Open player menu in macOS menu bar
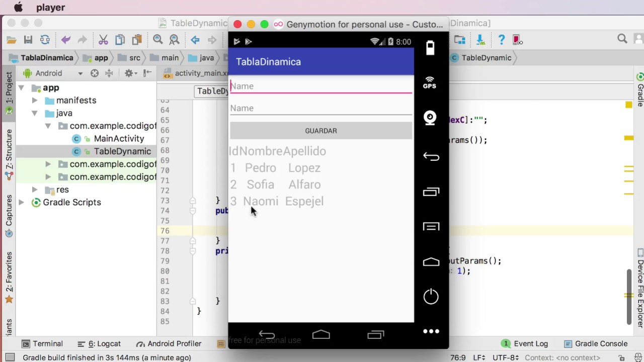The image size is (644, 362). 50,8
